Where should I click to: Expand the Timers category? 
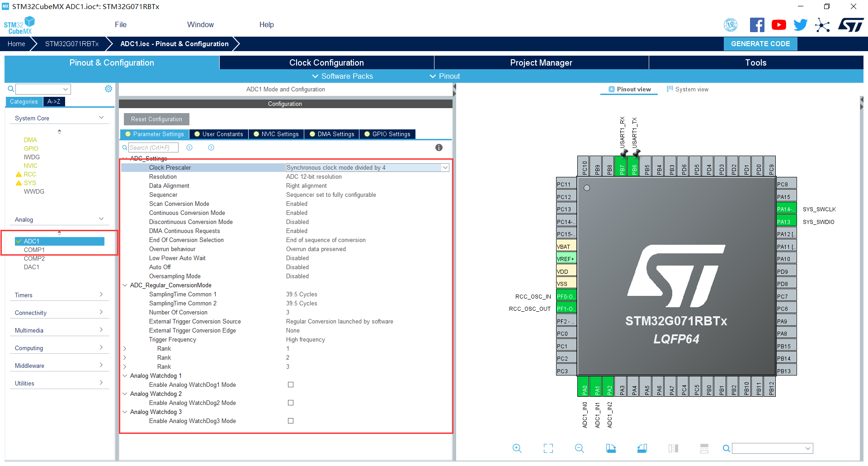59,295
